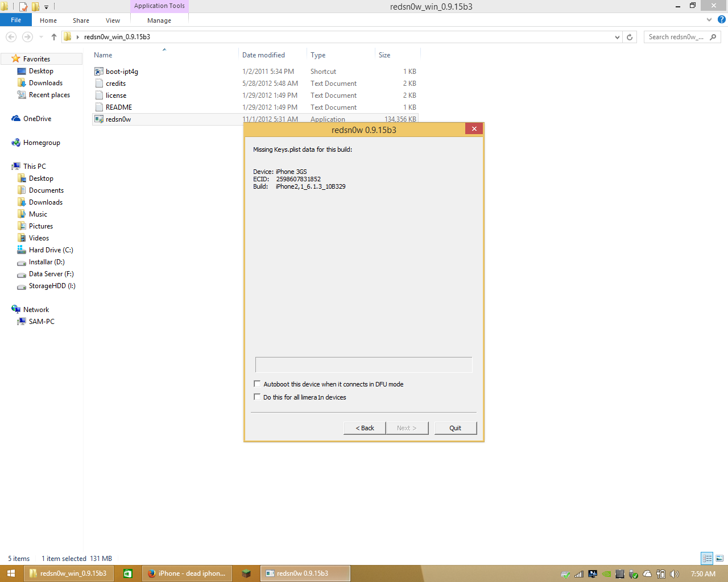Select the license text document
This screenshot has width=728, height=582.
tap(116, 95)
